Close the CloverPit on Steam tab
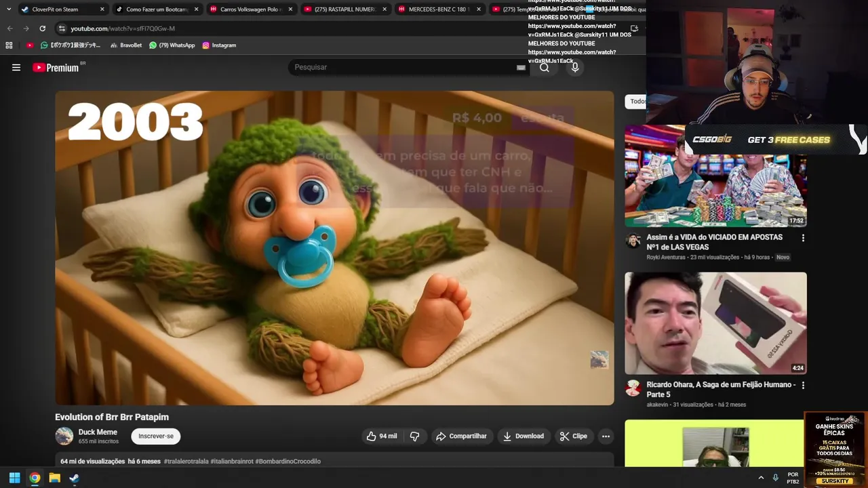Screen dimensions: 868x488 point(102,9)
